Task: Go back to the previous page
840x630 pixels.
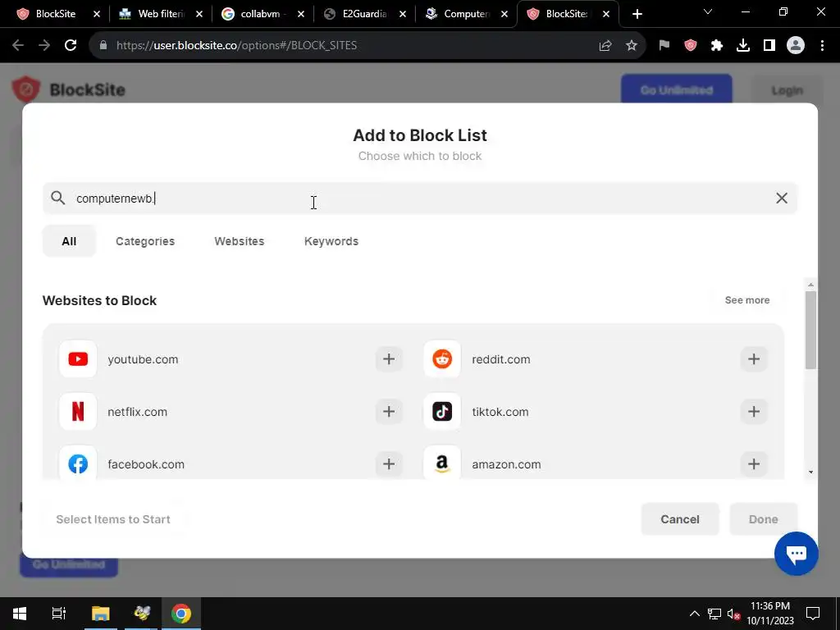Action: pyautogui.click(x=18, y=46)
